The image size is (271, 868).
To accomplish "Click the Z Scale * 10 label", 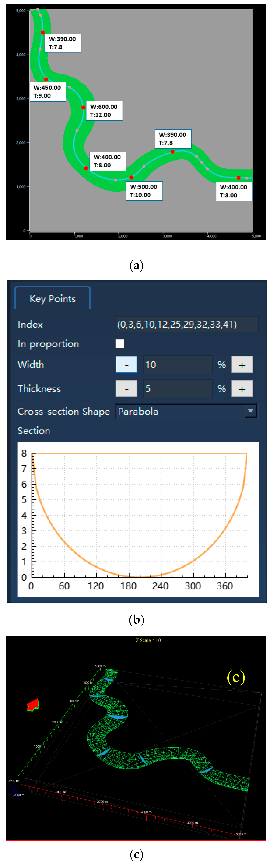I will (148, 640).
